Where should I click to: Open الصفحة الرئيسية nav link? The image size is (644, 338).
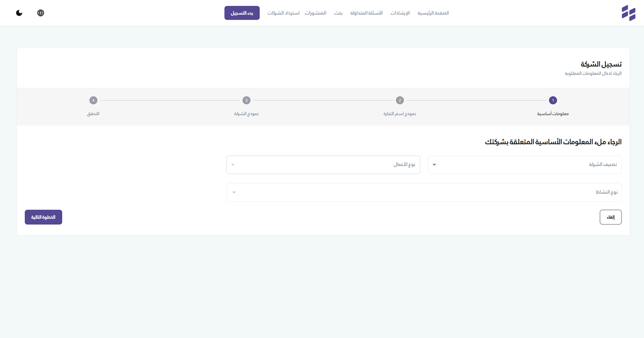click(x=433, y=13)
